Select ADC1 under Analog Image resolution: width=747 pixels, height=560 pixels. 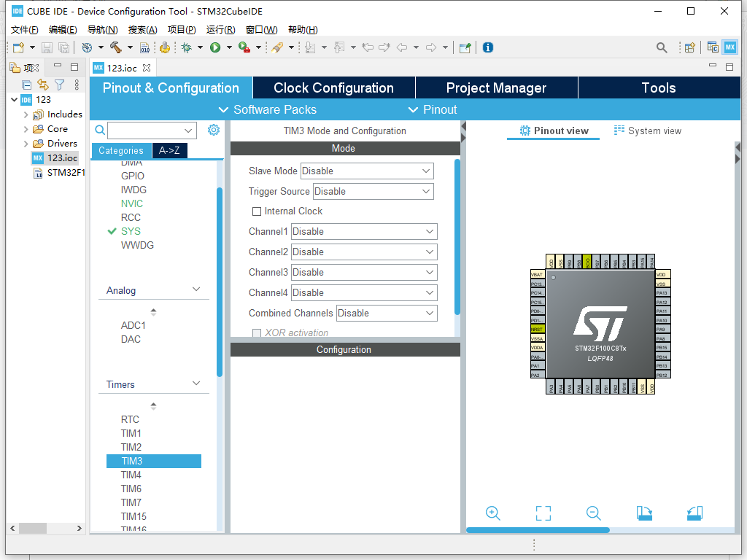pos(133,325)
